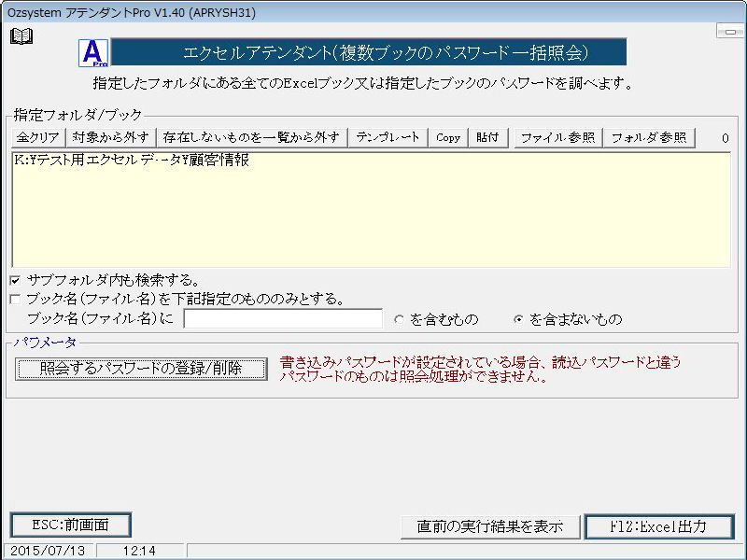Open the book manual icon
The width and height of the screenshot is (747, 560).
point(21,36)
